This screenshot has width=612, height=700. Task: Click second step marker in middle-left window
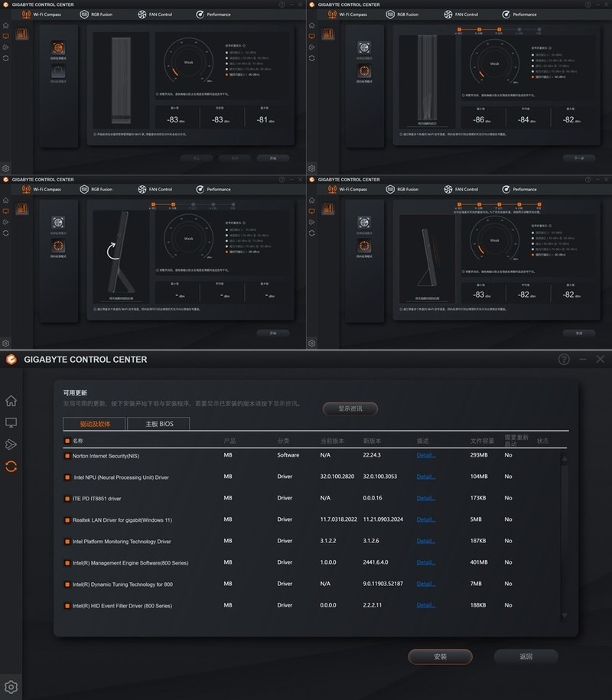coord(173,204)
